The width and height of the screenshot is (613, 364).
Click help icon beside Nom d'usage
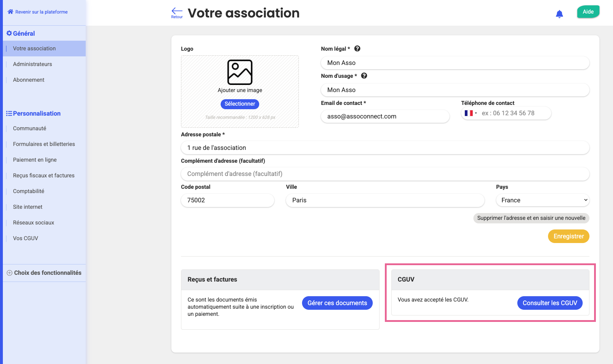coord(364,76)
